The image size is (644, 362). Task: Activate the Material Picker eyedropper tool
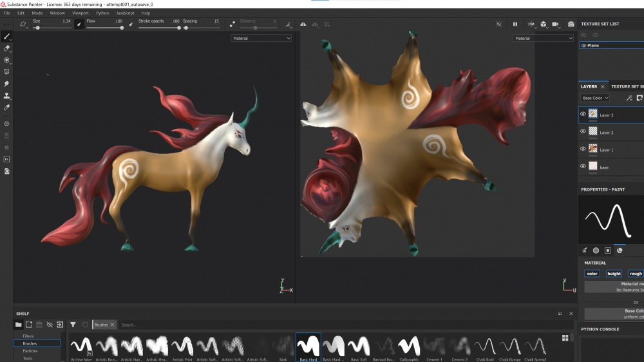(6, 108)
